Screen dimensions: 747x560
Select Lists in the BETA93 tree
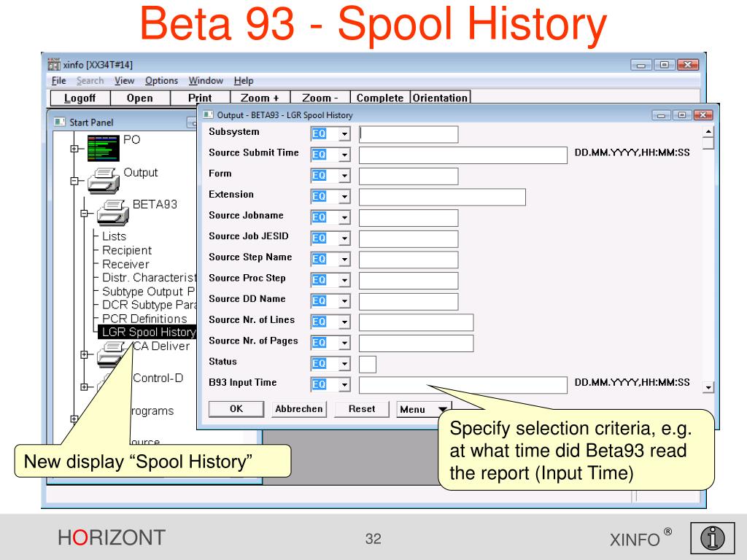115,236
